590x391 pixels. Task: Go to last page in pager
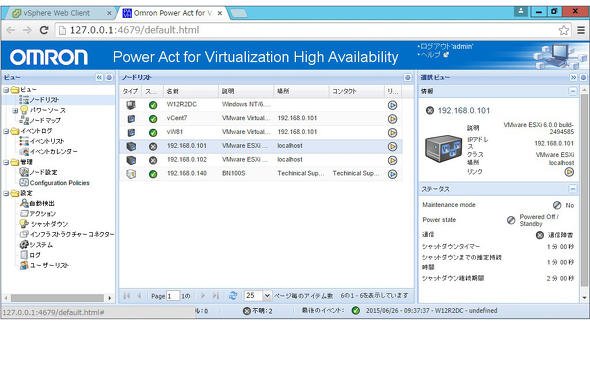click(216, 296)
